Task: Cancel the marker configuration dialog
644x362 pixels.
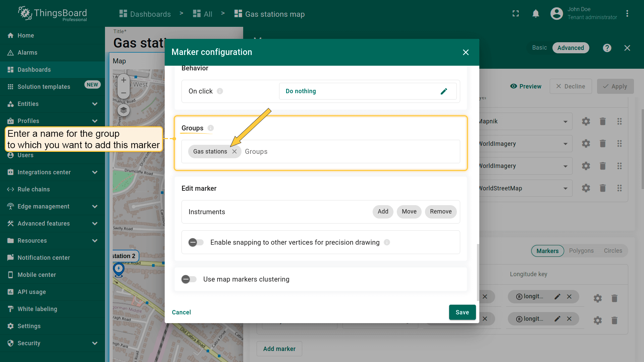Action: [x=181, y=312]
